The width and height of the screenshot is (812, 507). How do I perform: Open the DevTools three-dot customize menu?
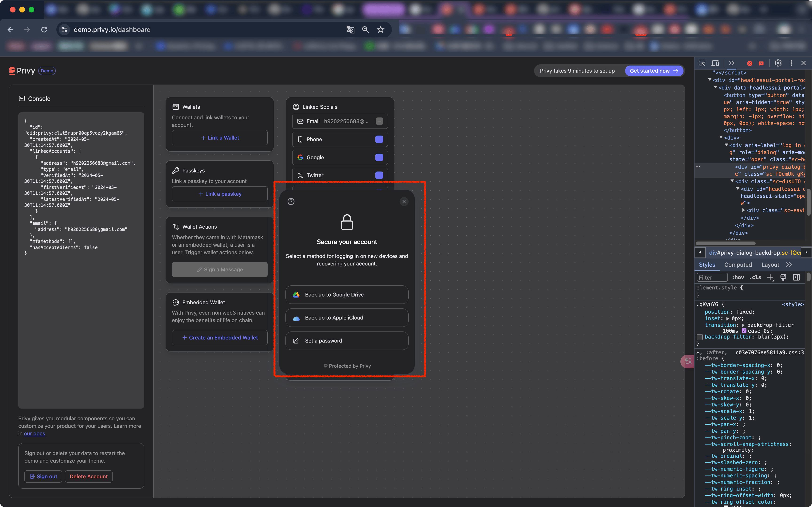791,63
